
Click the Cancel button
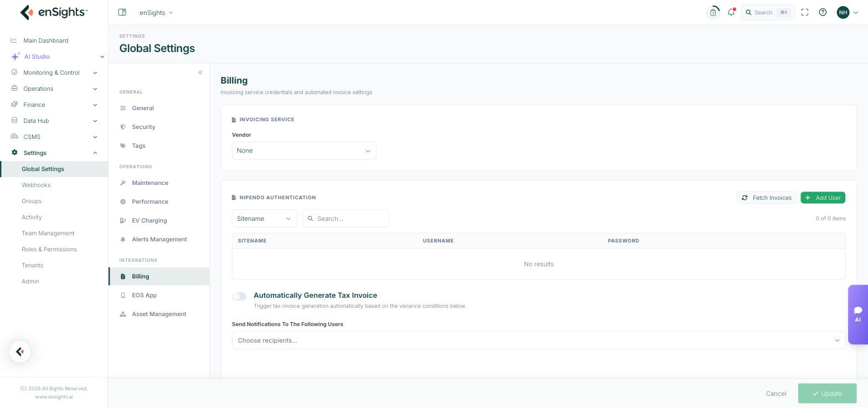pyautogui.click(x=776, y=394)
